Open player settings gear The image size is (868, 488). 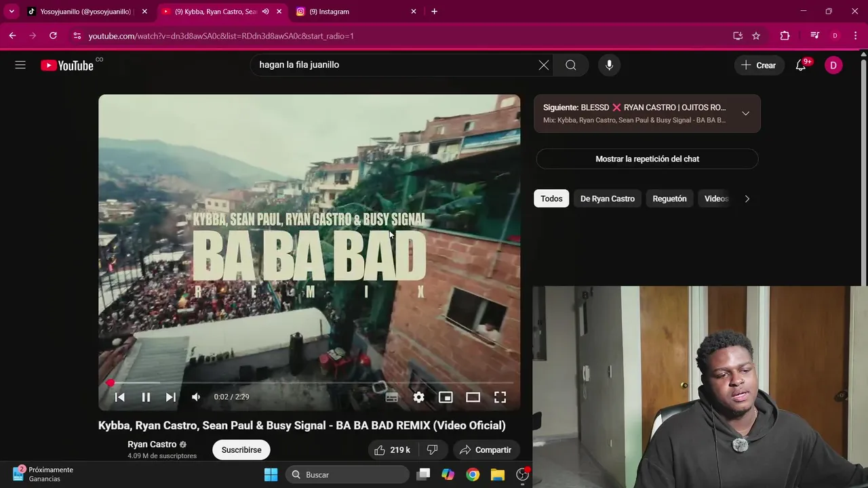[x=419, y=397]
